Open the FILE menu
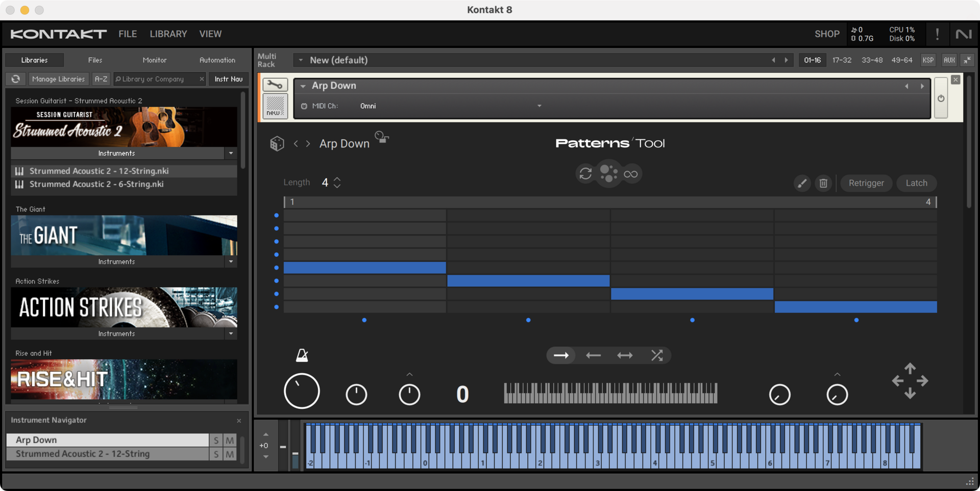This screenshot has width=980, height=491. coord(128,34)
